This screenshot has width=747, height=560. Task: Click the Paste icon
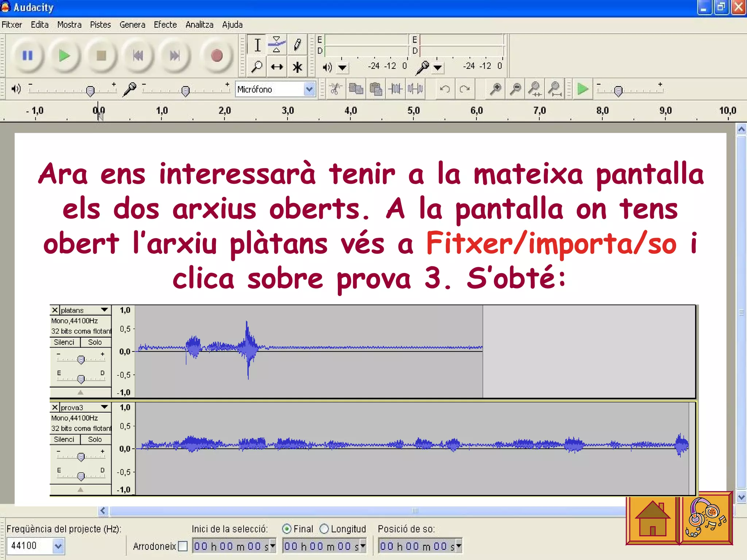(x=375, y=89)
